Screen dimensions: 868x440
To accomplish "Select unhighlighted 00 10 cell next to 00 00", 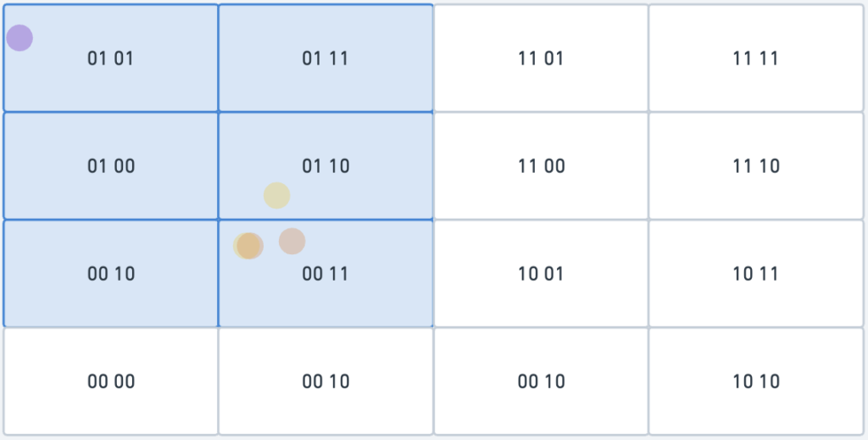I will click(x=325, y=382).
